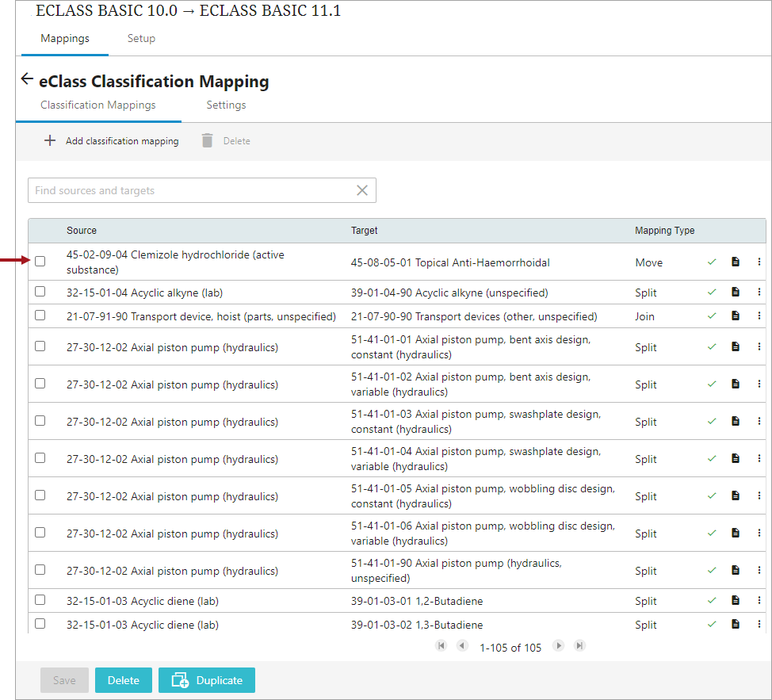This screenshot has height=700, width=772.
Task: Tick the Acyclic alkyne (lab) row checkbox
Action: 40,292
